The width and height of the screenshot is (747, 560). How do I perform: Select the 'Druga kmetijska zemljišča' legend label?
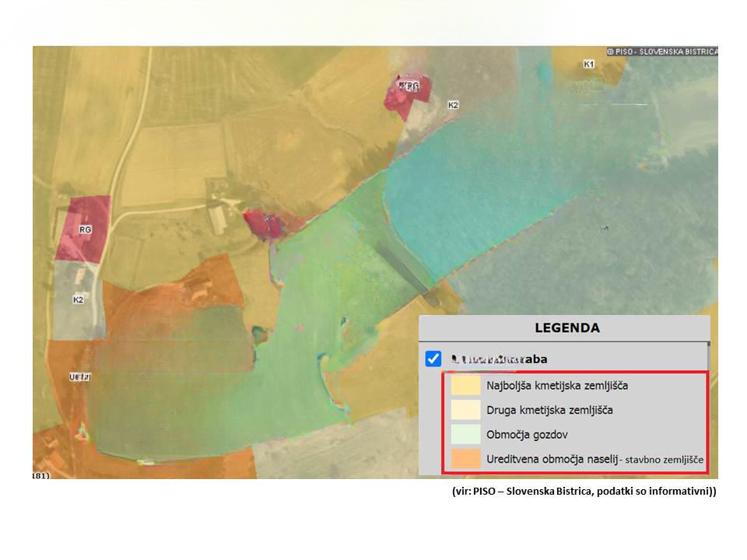[549, 410]
